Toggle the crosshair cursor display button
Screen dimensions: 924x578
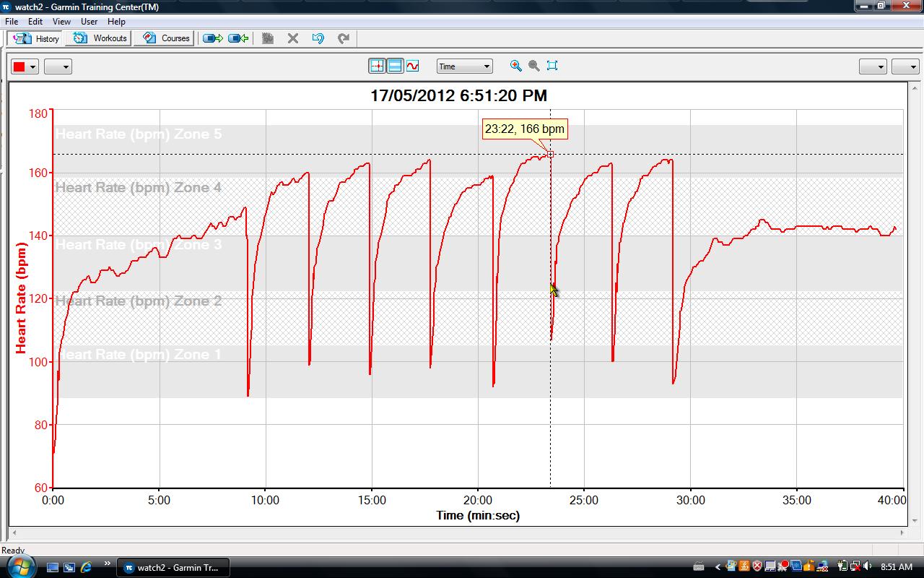tap(377, 66)
